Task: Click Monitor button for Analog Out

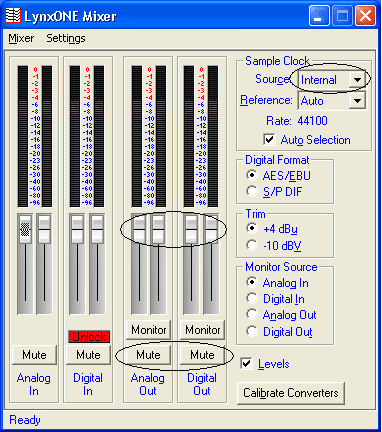Action: pos(148,330)
